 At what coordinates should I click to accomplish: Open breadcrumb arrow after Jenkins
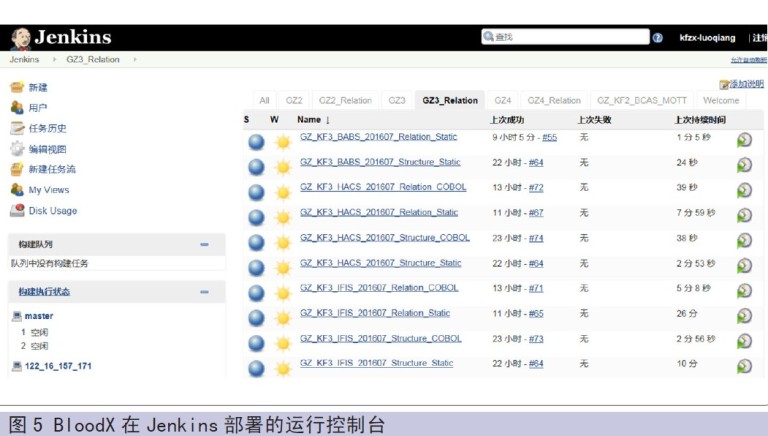pos(54,59)
